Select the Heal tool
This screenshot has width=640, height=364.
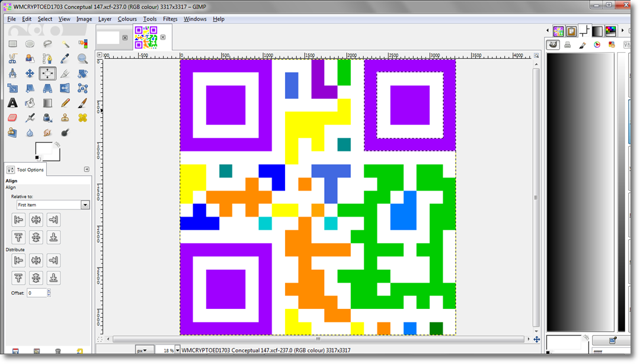point(82,118)
